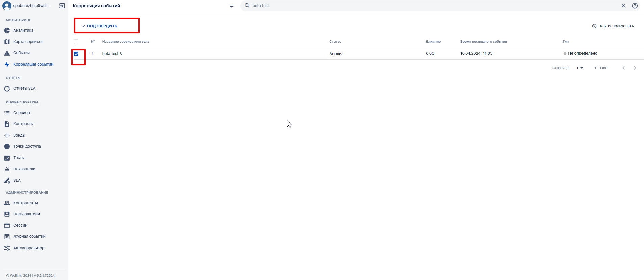Image resolution: width=644 pixels, height=280 pixels.
Task: Click the Автокоррелятор sliders icon
Action: [7, 248]
